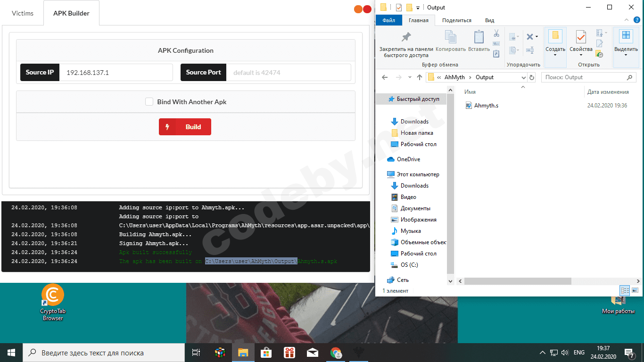Open Explorer help question mark icon
This screenshot has width=644, height=362.
pyautogui.click(x=637, y=20)
